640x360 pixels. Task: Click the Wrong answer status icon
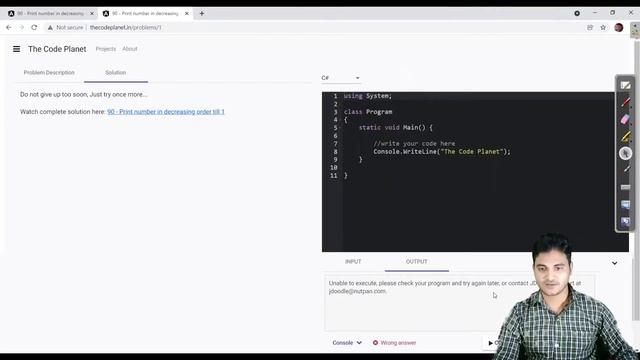[375, 343]
